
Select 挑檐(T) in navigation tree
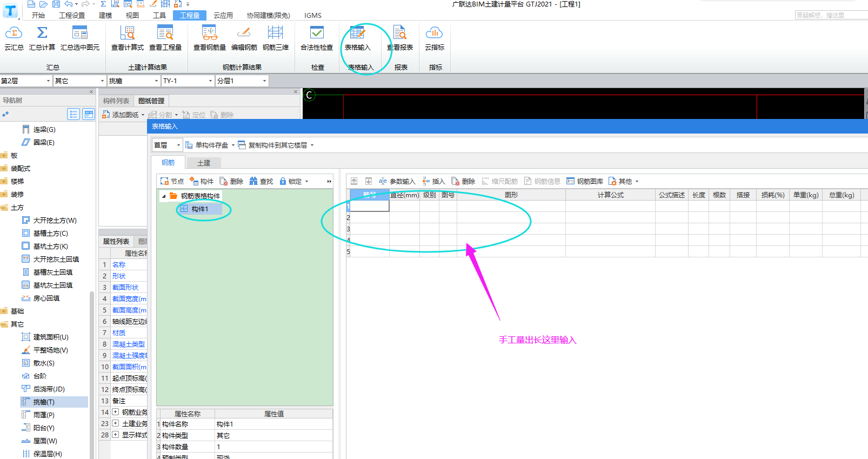[x=44, y=402]
